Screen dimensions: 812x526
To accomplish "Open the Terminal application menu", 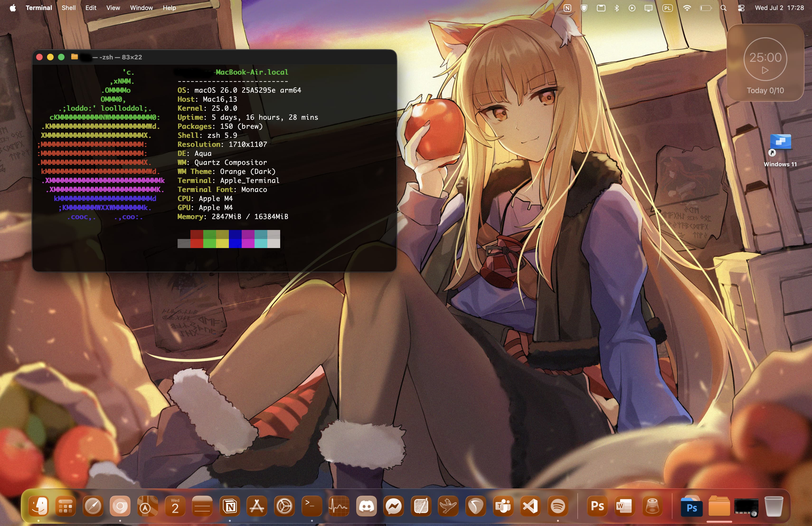I will tap(39, 8).
